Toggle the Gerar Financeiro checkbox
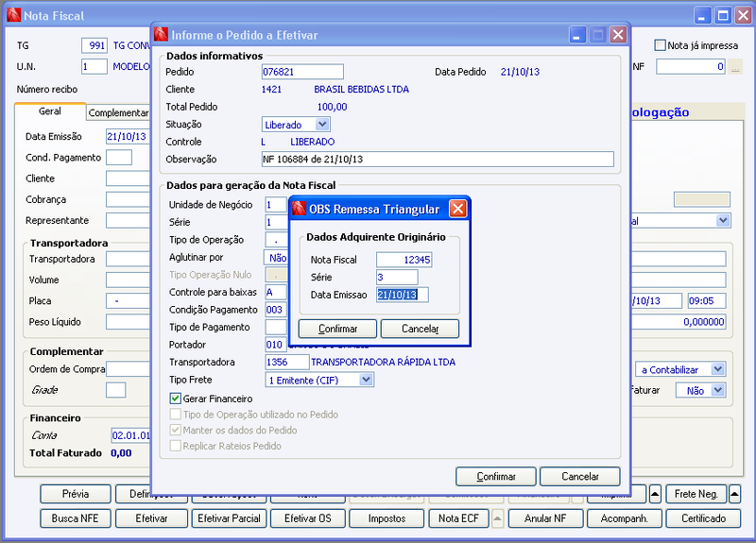756x543 pixels. pos(175,399)
